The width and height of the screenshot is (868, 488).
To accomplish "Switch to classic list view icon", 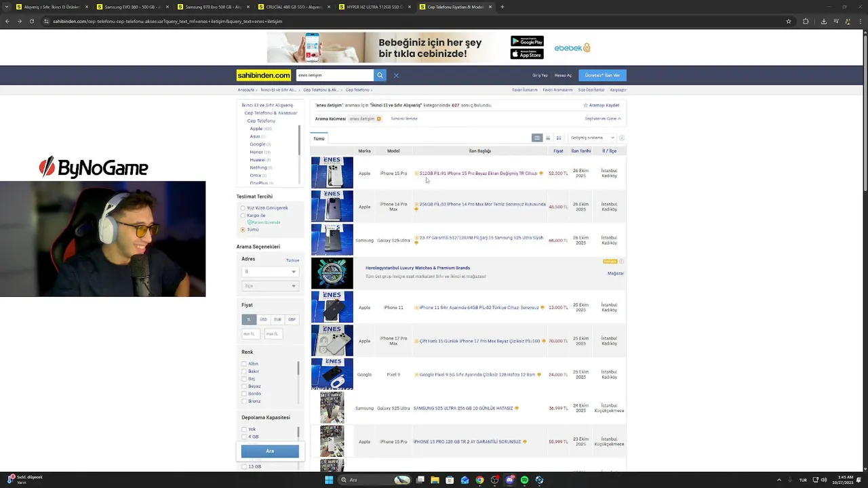I will [x=537, y=138].
